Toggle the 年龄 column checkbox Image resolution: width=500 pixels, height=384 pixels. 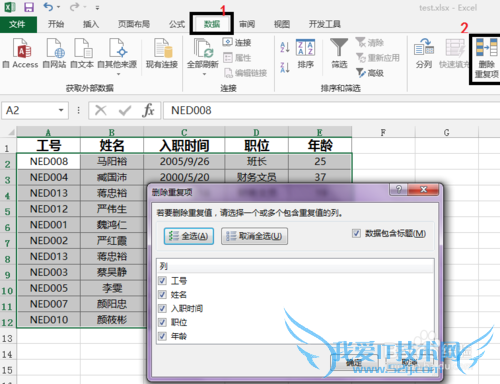(162, 336)
